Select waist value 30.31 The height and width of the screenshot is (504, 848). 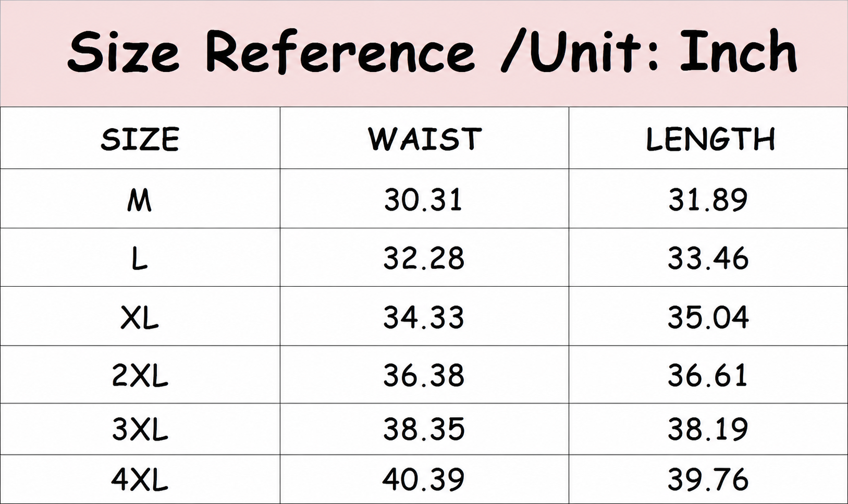(423, 200)
